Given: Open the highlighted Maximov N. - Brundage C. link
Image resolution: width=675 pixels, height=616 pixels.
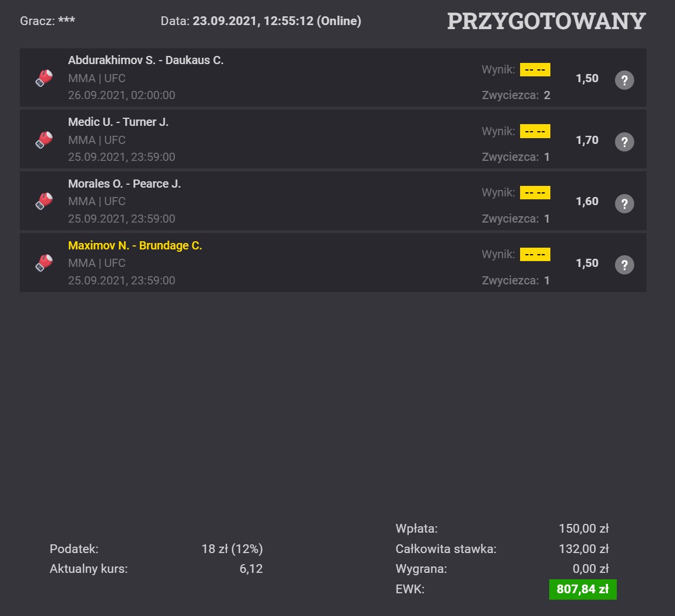Looking at the screenshot, I should point(135,245).
